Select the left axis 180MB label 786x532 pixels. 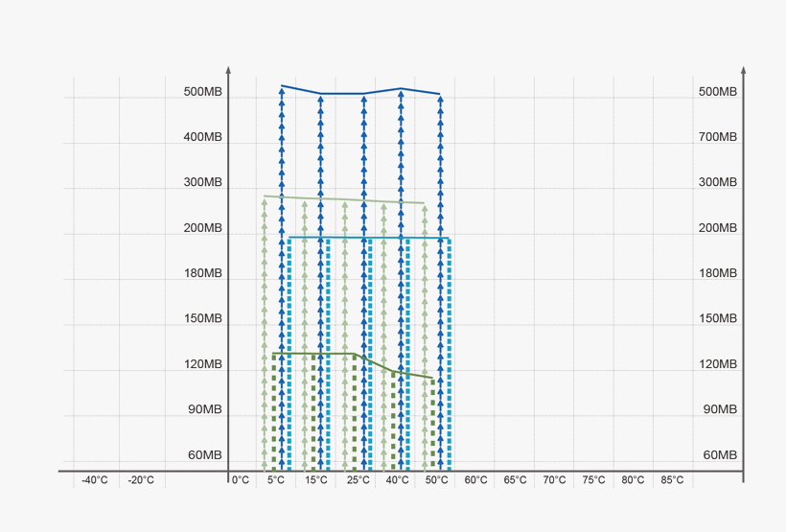(202, 273)
